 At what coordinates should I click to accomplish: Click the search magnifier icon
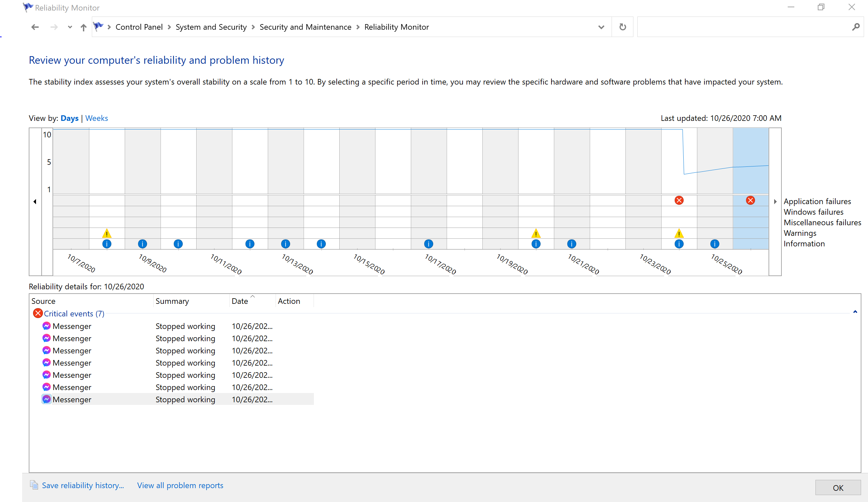click(855, 27)
